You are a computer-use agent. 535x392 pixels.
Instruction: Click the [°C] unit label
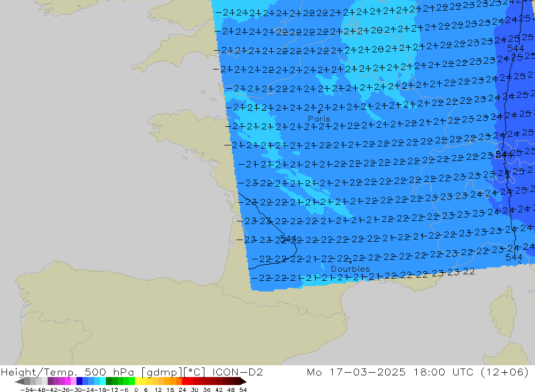(x=195, y=372)
